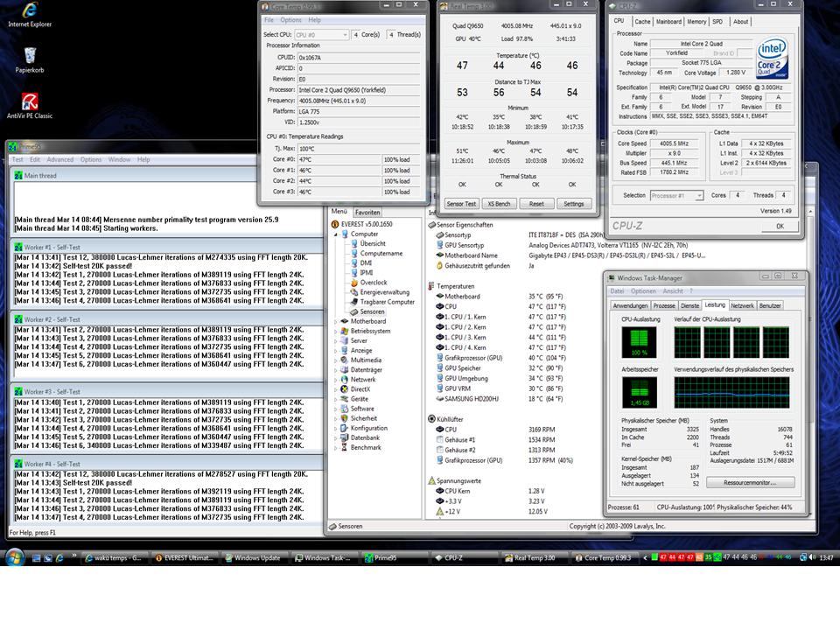Image resolution: width=840 pixels, height=630 pixels.
Task: Click the Multimedia icon in EVEREST tree
Action: pos(345,360)
